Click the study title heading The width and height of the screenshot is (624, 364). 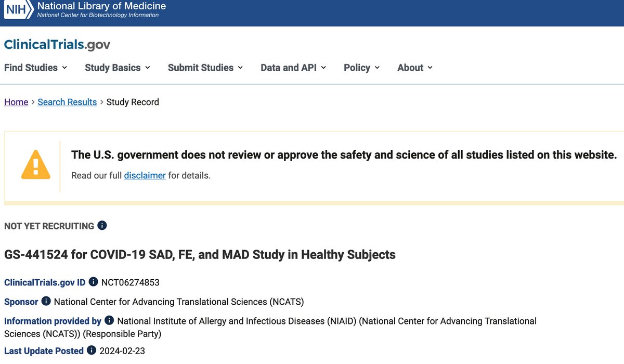[200, 255]
